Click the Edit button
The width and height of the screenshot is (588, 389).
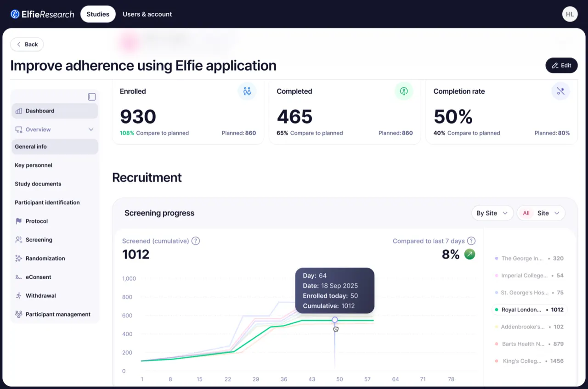point(561,66)
